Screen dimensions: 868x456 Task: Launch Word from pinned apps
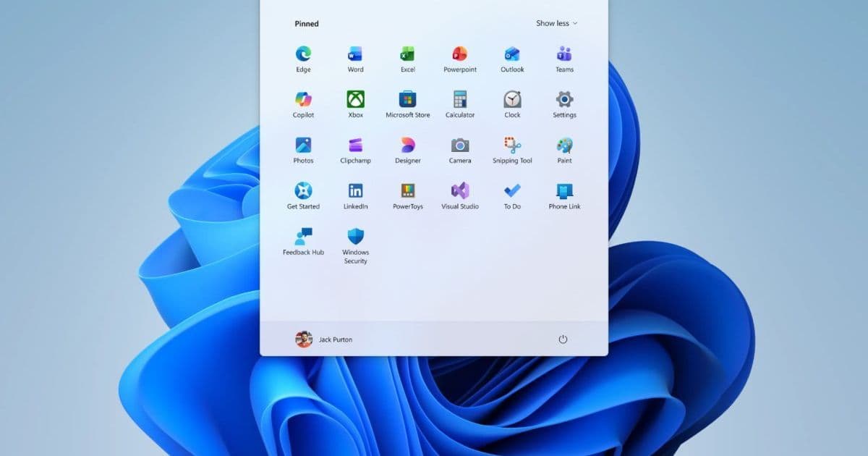[355, 54]
